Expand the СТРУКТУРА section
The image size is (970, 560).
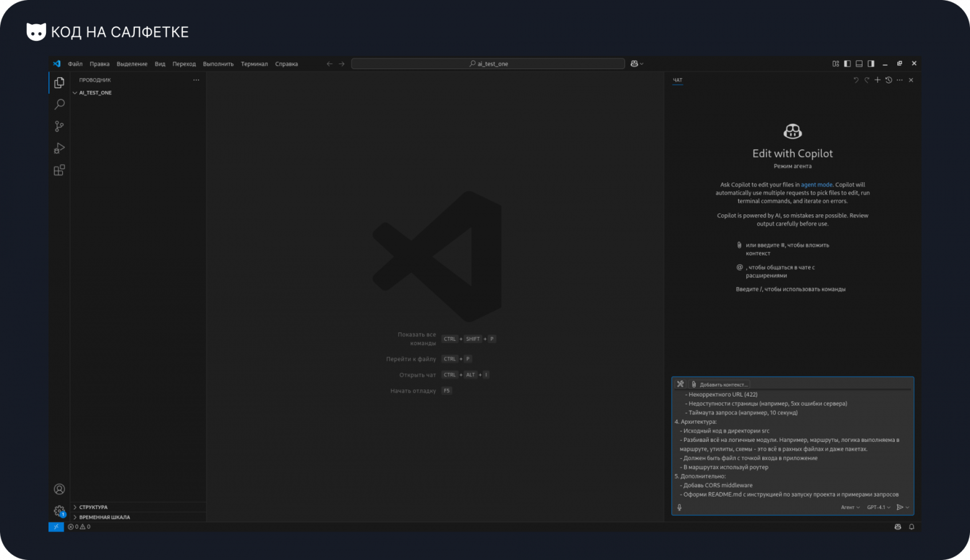pos(93,507)
